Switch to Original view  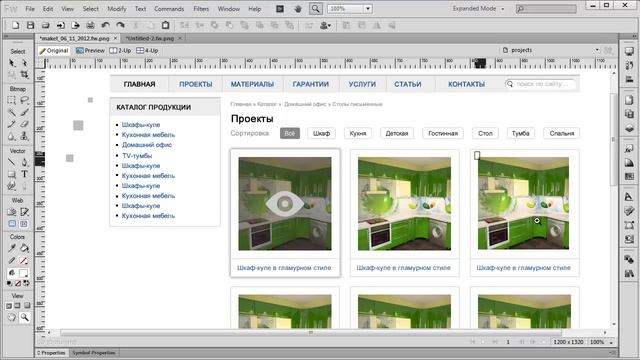pos(53,51)
